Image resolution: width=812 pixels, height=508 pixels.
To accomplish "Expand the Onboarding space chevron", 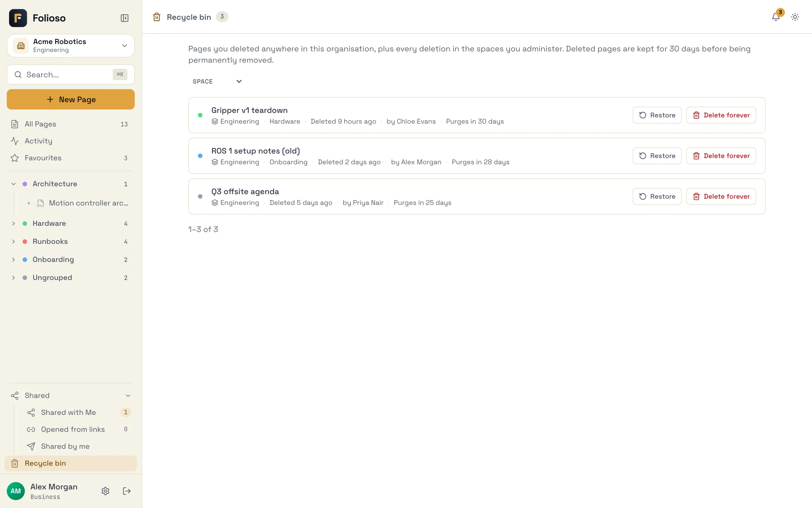I will [x=14, y=260].
